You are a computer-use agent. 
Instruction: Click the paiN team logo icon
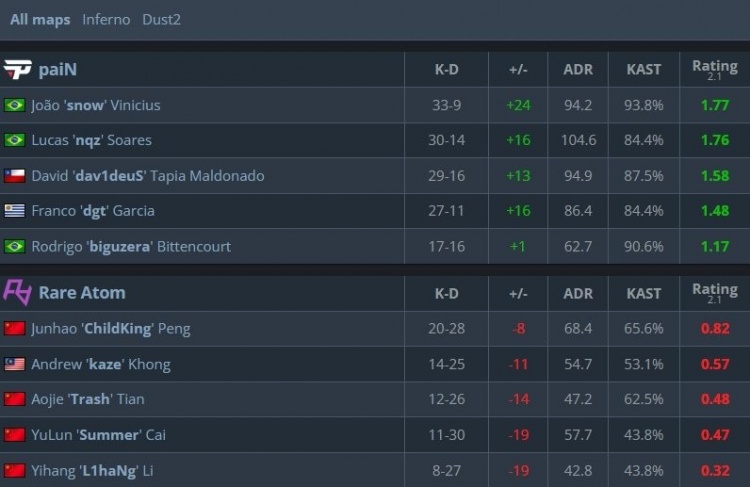(17, 69)
